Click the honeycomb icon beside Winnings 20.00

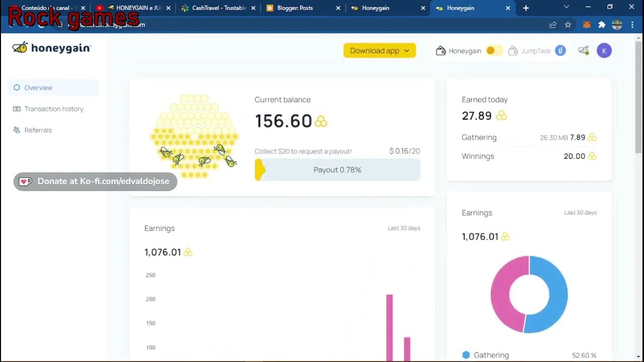(x=592, y=156)
